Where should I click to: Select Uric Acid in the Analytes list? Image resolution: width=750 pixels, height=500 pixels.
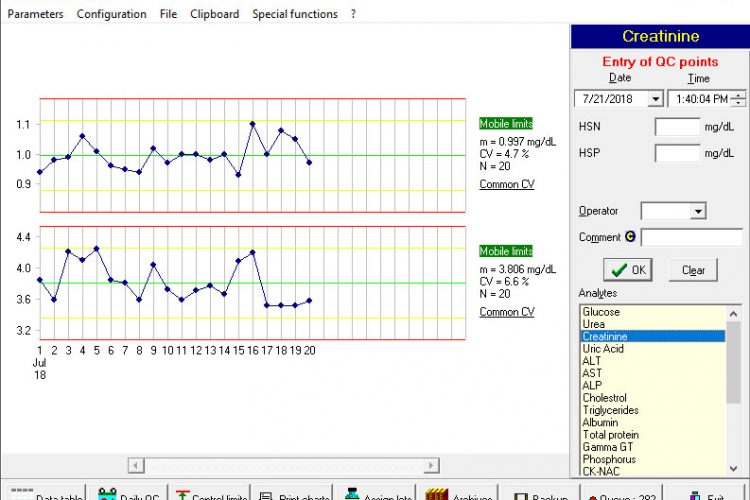click(x=605, y=349)
